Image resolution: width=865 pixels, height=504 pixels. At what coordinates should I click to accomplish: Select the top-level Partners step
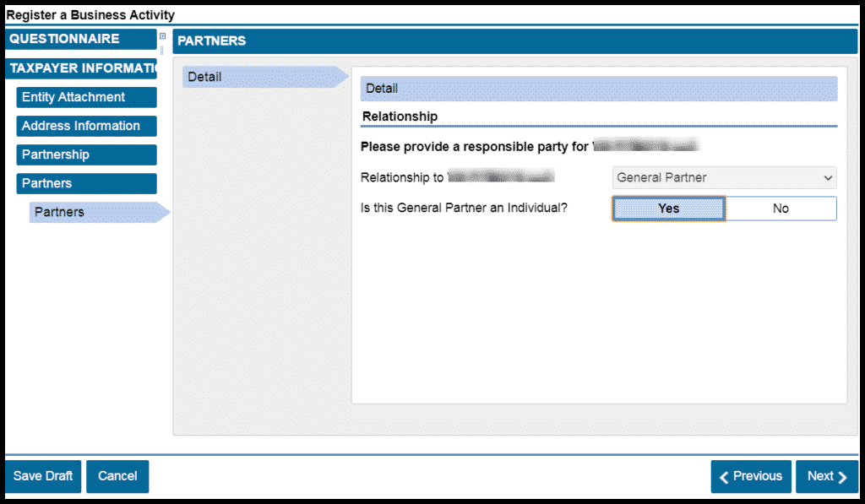click(x=86, y=183)
